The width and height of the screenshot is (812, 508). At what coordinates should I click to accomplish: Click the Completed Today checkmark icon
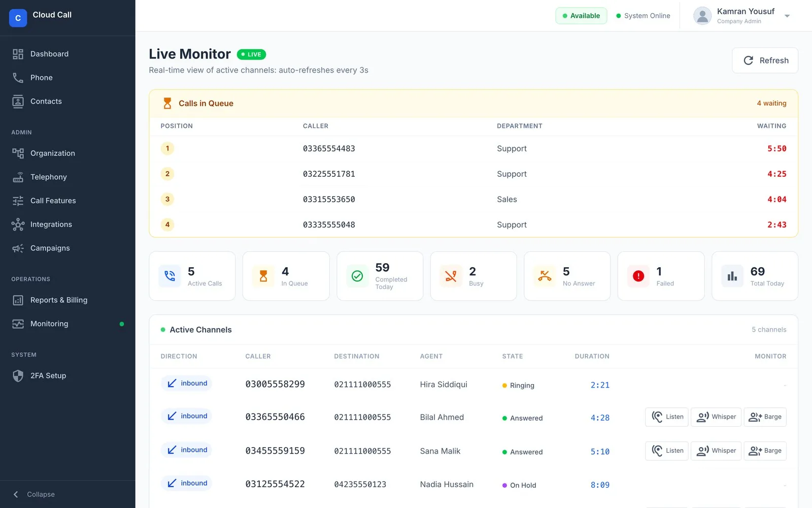[357, 276]
